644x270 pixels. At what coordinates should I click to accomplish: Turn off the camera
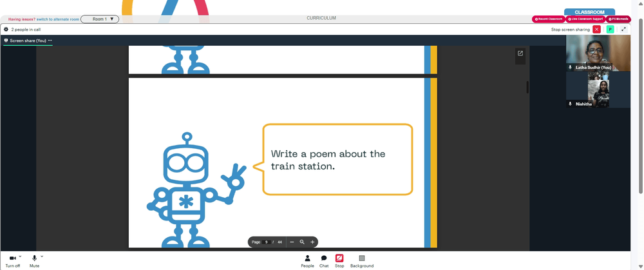click(13, 260)
